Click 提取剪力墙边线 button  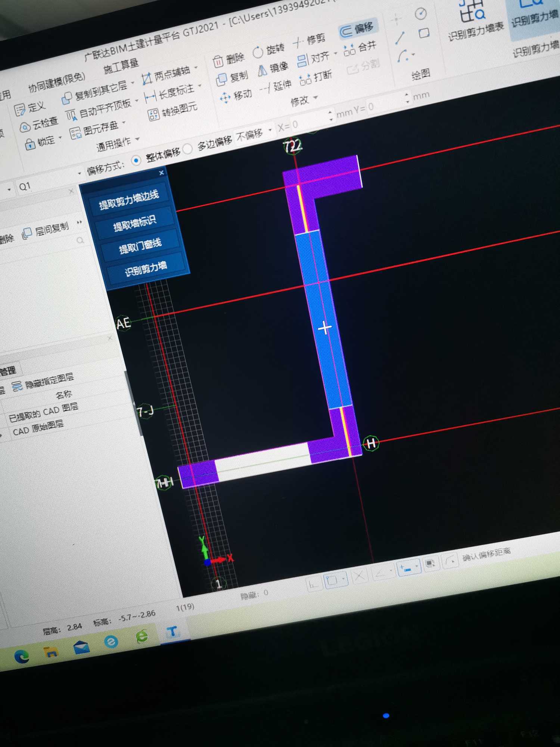pyautogui.click(x=129, y=199)
